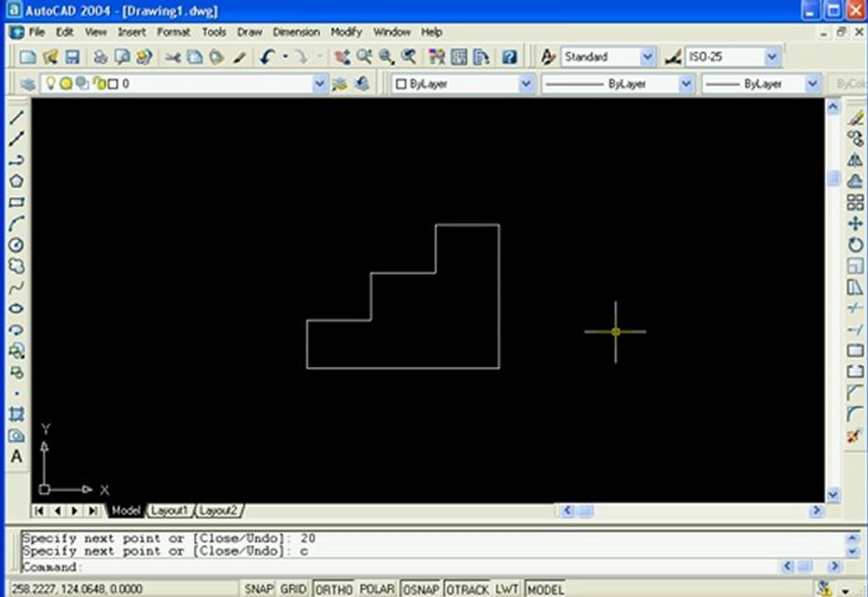Image resolution: width=868 pixels, height=597 pixels.
Task: Click the Plot (print) icon
Action: point(100,57)
